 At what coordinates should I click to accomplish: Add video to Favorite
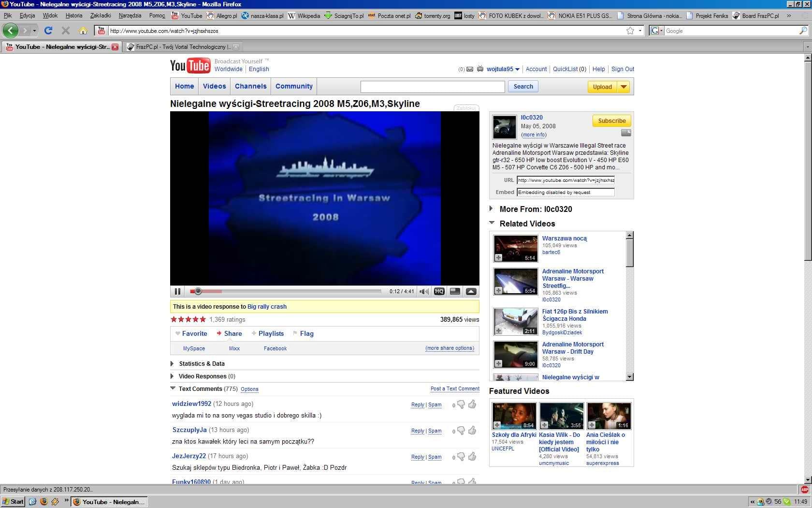(191, 333)
